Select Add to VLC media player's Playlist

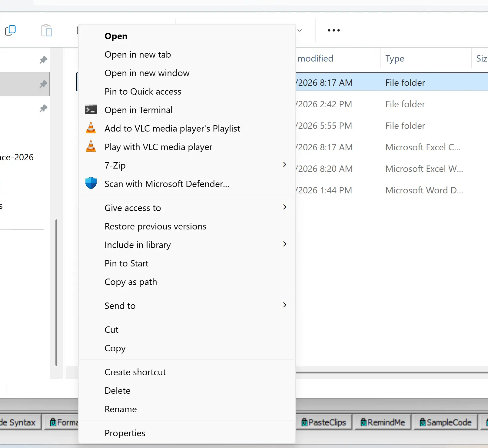187,129
